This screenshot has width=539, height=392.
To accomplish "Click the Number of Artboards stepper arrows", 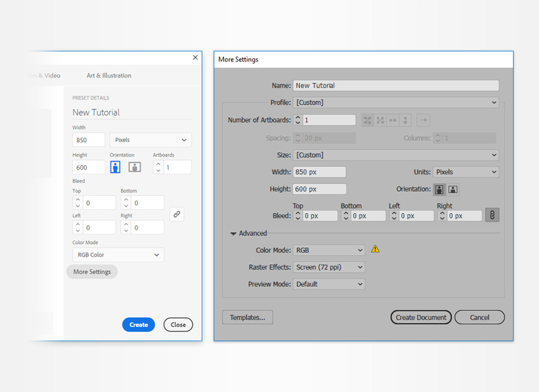I will (297, 120).
